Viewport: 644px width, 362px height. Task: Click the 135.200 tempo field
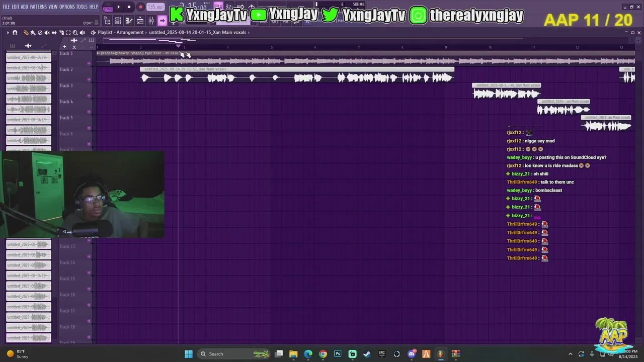click(x=154, y=7)
